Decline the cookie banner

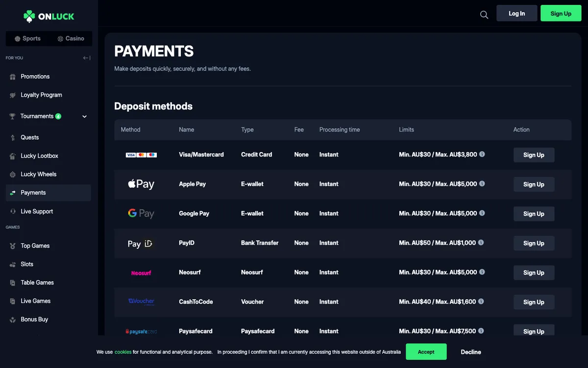(471, 352)
